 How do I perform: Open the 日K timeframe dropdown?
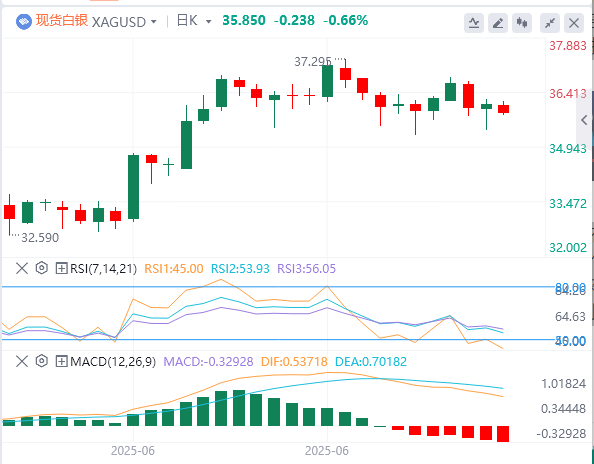194,21
